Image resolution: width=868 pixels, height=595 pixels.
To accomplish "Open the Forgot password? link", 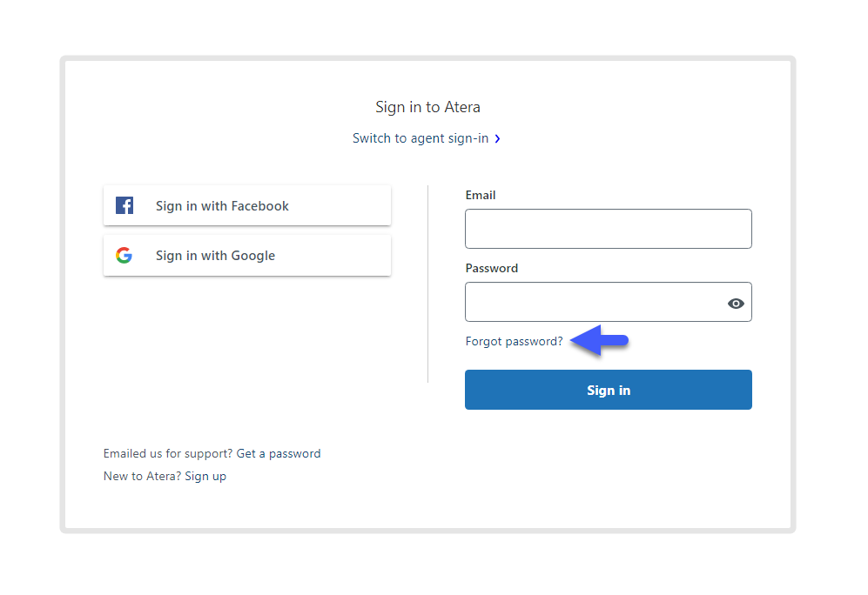I will coord(514,341).
